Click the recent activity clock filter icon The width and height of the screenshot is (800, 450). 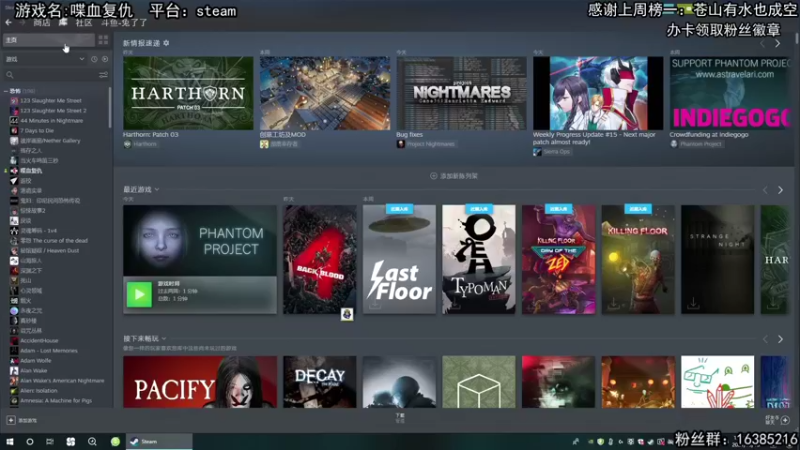click(x=94, y=59)
